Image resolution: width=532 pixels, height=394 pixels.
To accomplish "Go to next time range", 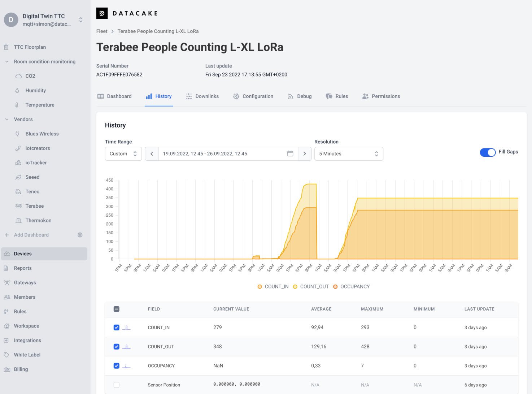I will tap(305, 154).
